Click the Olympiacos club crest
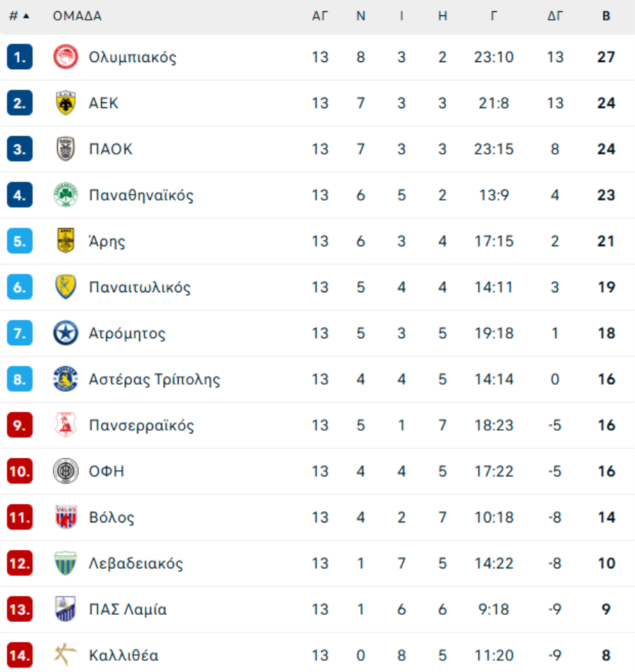 click(66, 57)
